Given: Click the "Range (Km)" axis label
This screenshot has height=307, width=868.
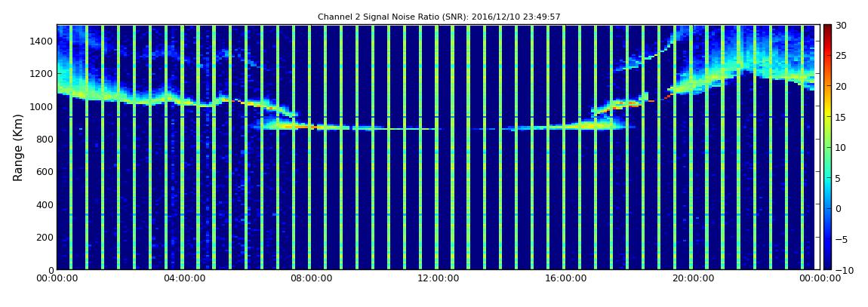Looking at the screenshot, I should point(18,148).
